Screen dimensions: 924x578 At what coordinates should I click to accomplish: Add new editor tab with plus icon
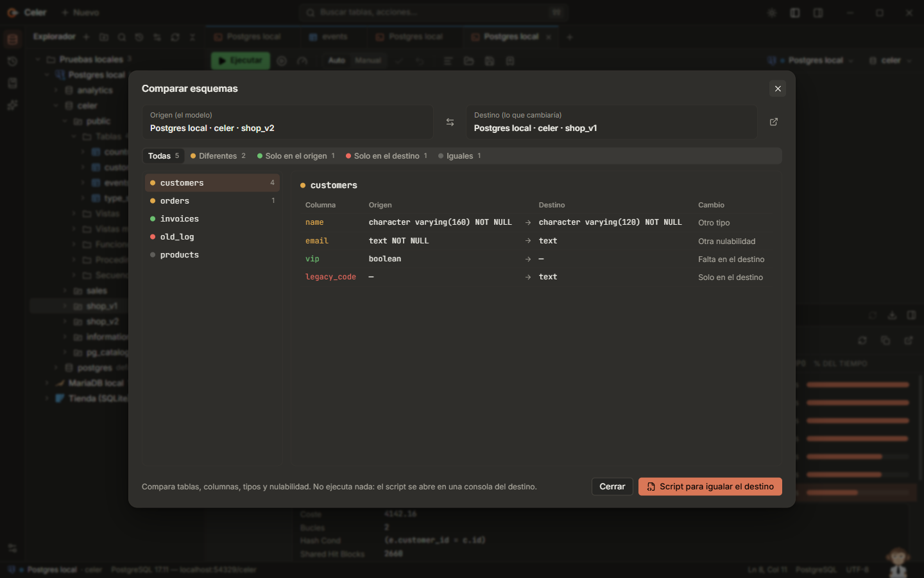(x=569, y=37)
